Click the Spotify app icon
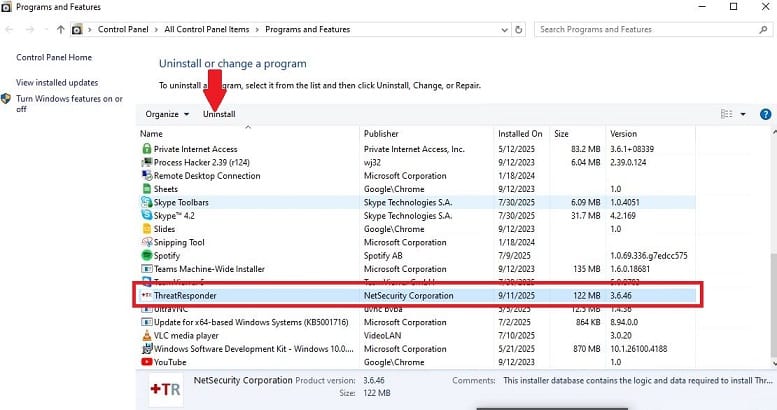 [x=146, y=256]
